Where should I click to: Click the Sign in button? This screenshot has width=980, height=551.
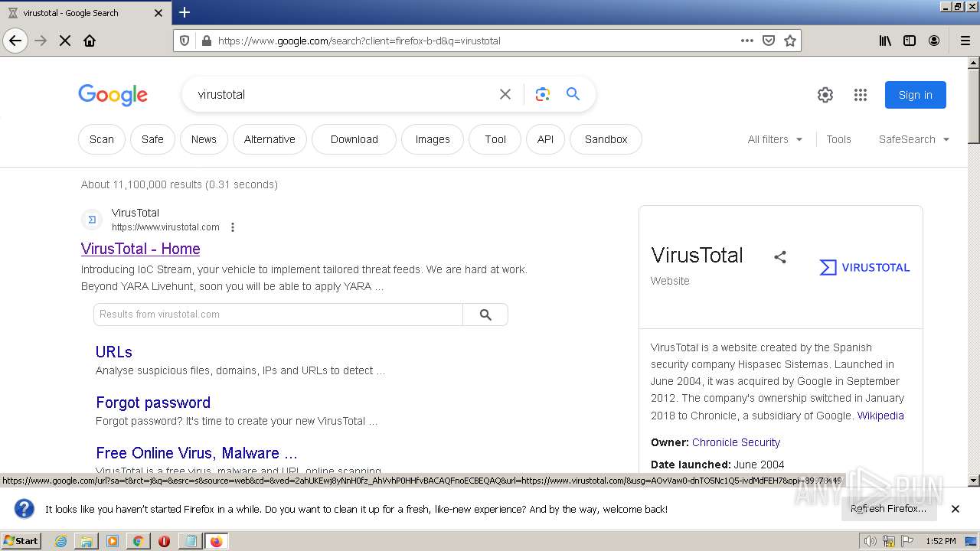(x=916, y=95)
